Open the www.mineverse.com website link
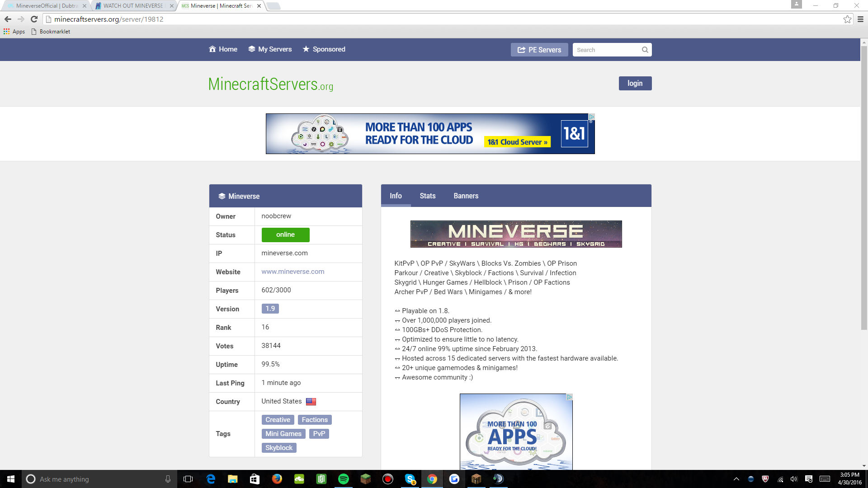The height and width of the screenshot is (488, 868). (292, 272)
